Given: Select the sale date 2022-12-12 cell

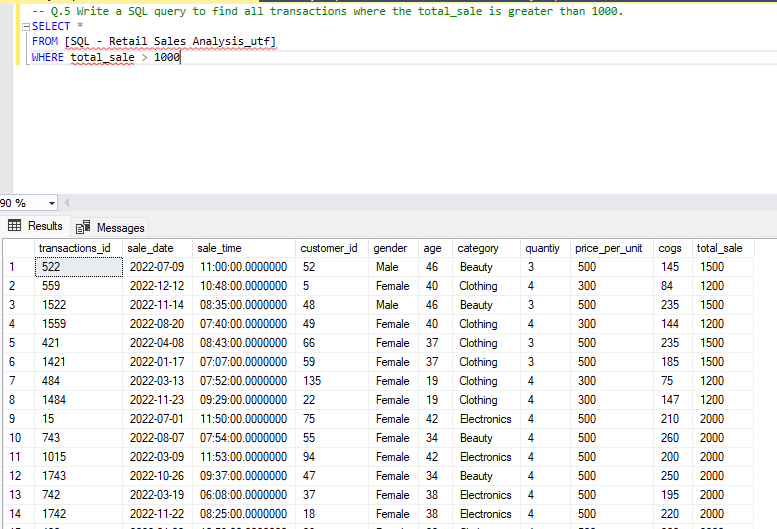Looking at the screenshot, I should tap(158, 286).
